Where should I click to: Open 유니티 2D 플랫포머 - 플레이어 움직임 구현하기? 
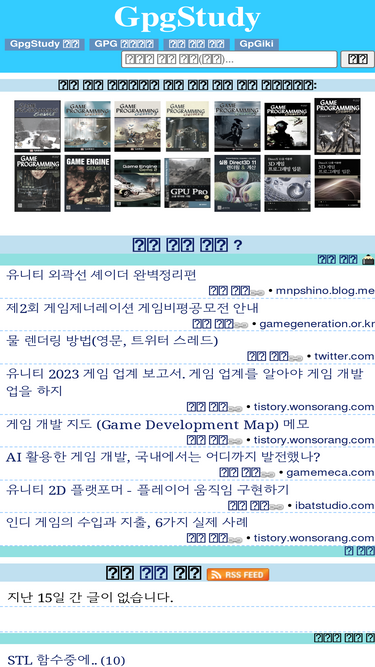[148, 490]
